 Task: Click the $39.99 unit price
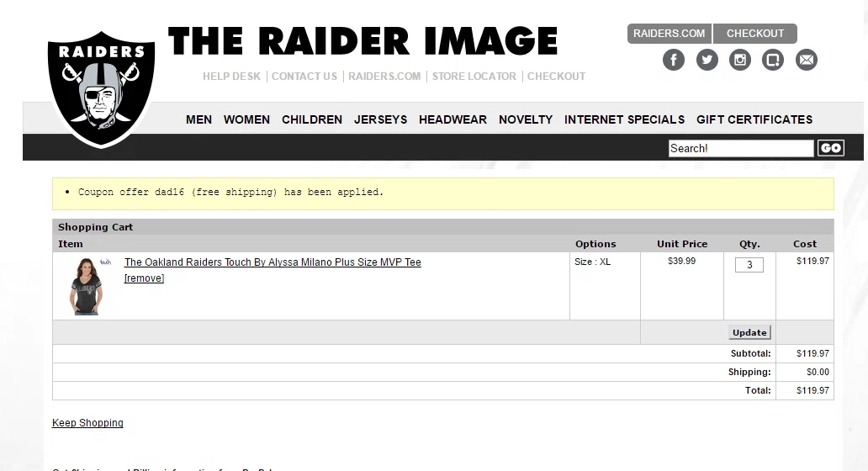pos(681,261)
